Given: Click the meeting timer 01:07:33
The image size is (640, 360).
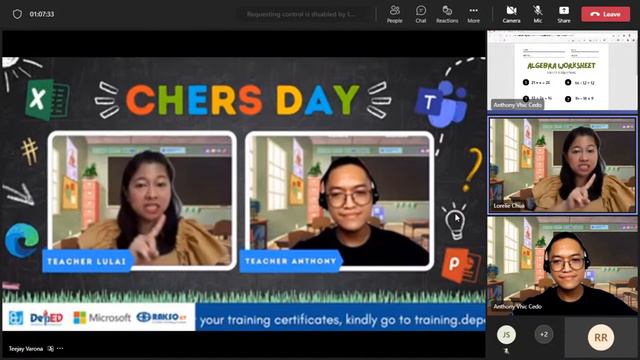Looking at the screenshot, I should click(x=42, y=14).
